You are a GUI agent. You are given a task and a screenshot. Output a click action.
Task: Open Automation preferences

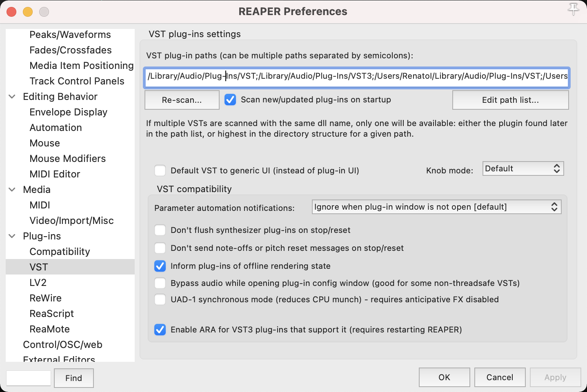[x=56, y=128]
